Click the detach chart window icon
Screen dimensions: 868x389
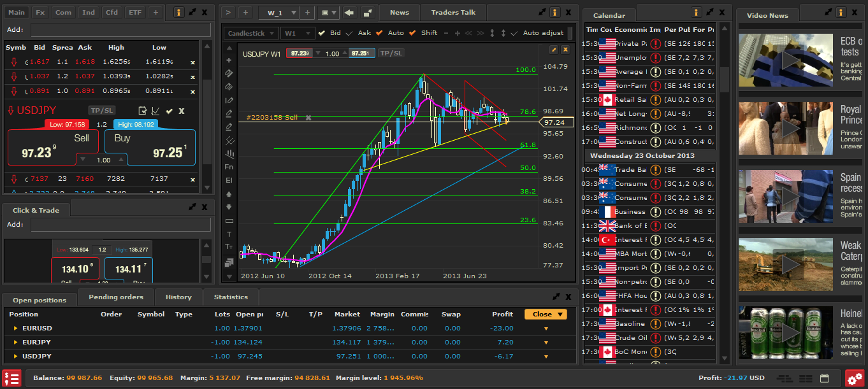pyautogui.click(x=368, y=13)
